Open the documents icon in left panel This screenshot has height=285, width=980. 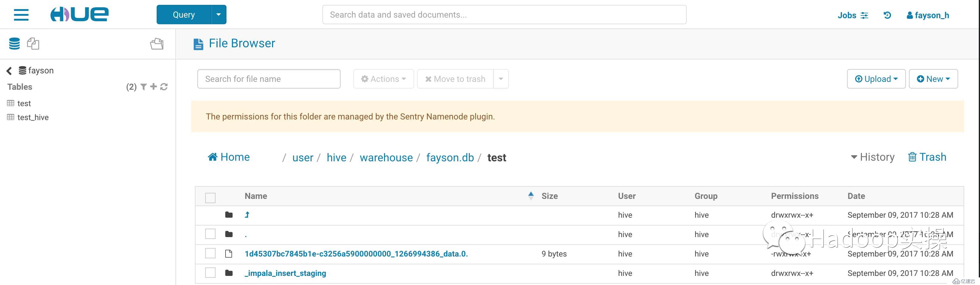click(33, 44)
